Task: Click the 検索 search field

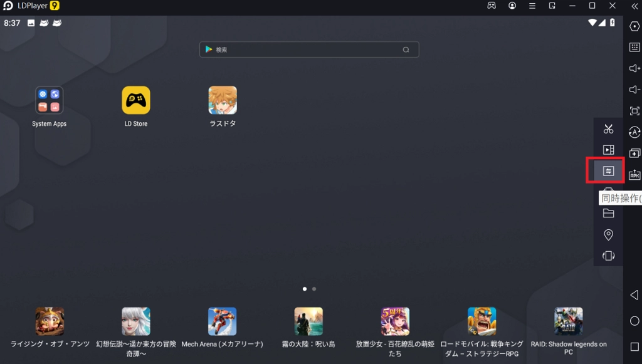Action: click(309, 49)
